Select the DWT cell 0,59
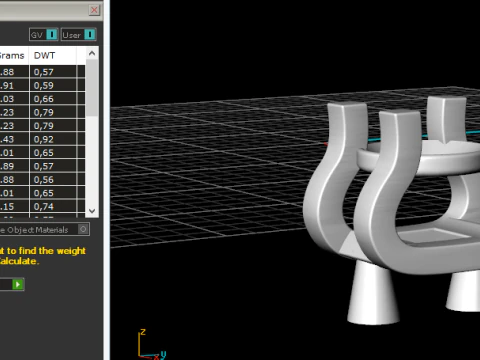This screenshot has height=360, width=480. pyautogui.click(x=53, y=85)
